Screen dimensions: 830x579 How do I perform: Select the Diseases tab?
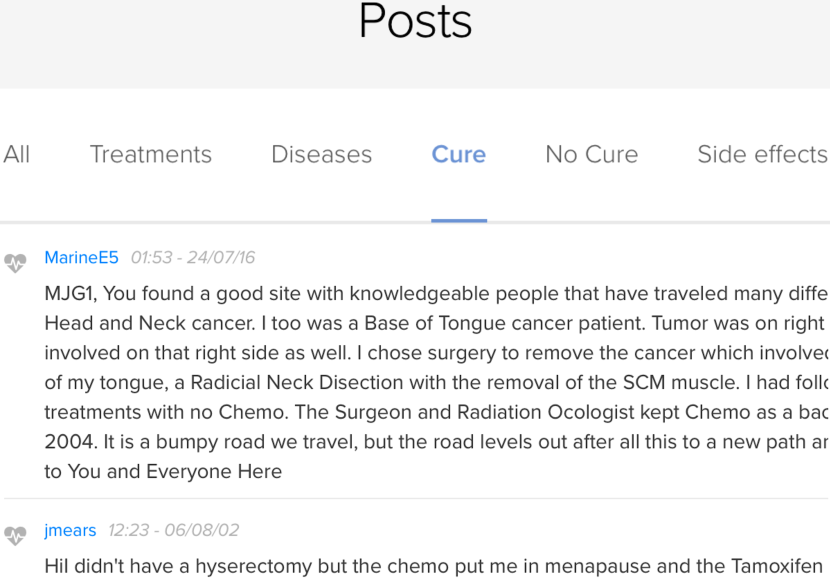click(x=321, y=155)
